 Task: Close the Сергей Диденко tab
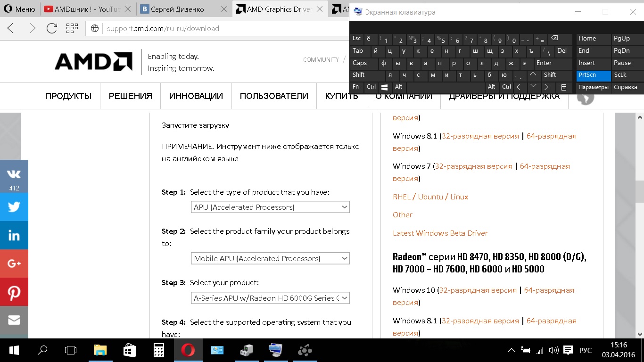(x=225, y=9)
